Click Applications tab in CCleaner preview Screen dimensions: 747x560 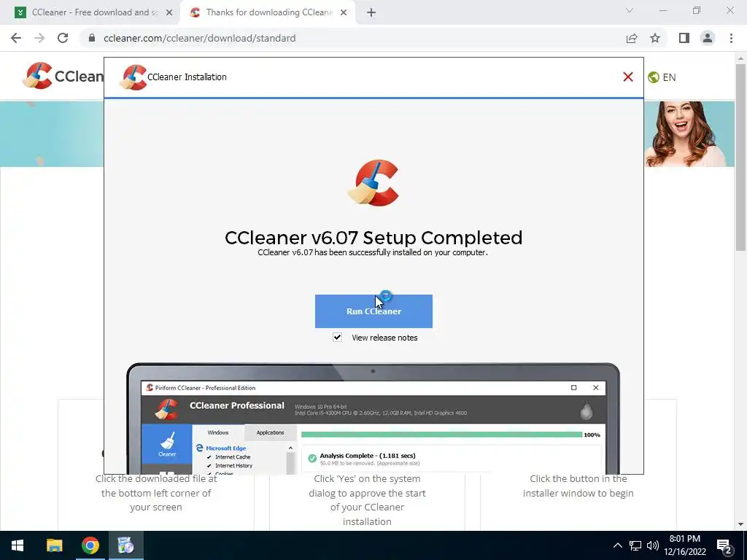[270, 432]
